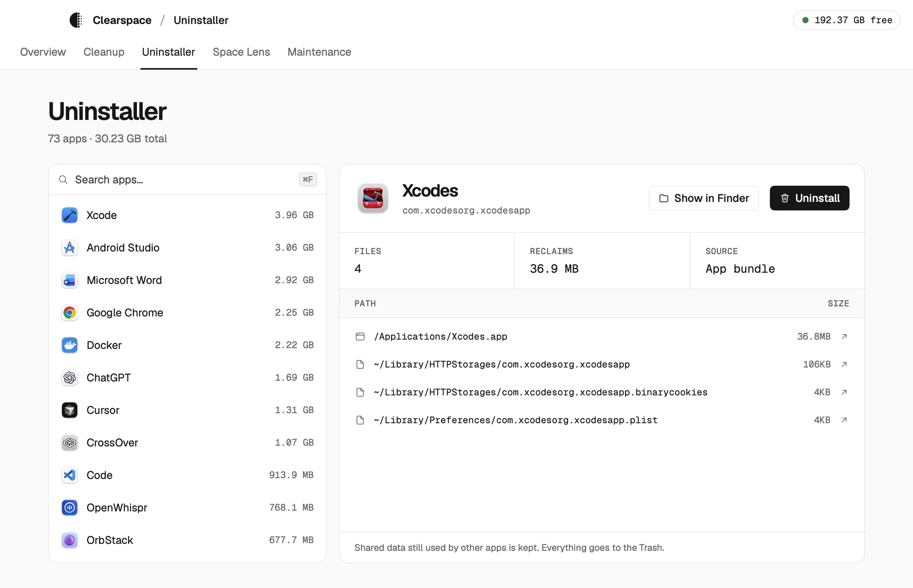The height and width of the screenshot is (588, 913).
Task: Click the com.xcodesorg.xcodesapp bundle identifier
Action: tap(466, 210)
